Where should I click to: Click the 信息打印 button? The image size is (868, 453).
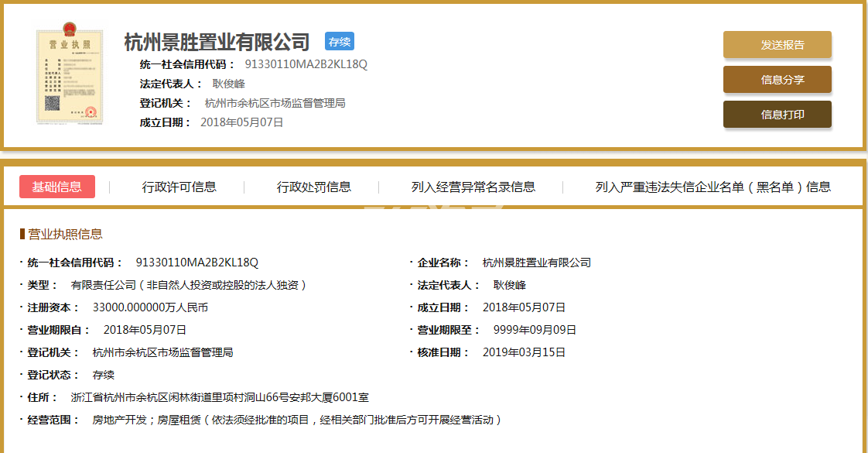(777, 115)
